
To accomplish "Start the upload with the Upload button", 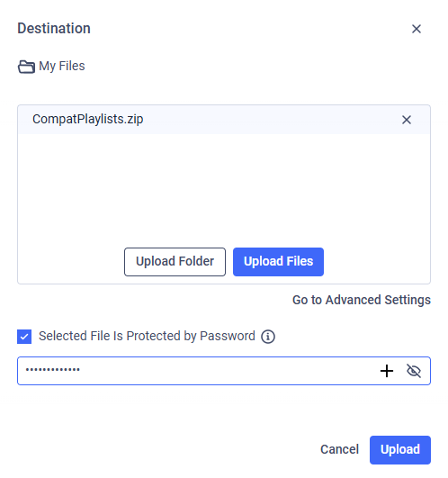I will pyautogui.click(x=400, y=450).
